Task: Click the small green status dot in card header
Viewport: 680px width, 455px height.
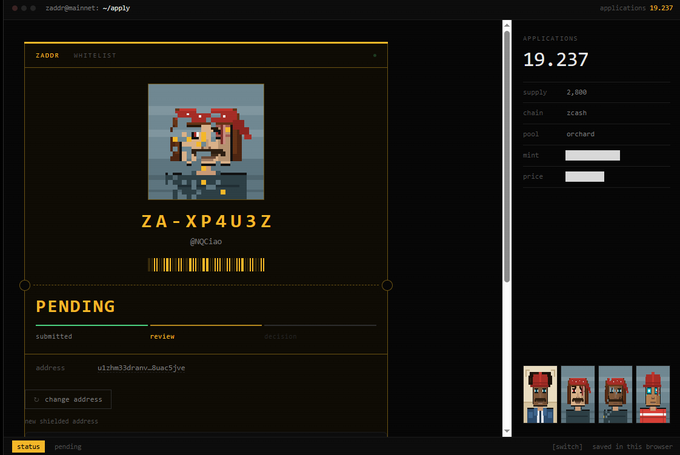Action: 375,56
